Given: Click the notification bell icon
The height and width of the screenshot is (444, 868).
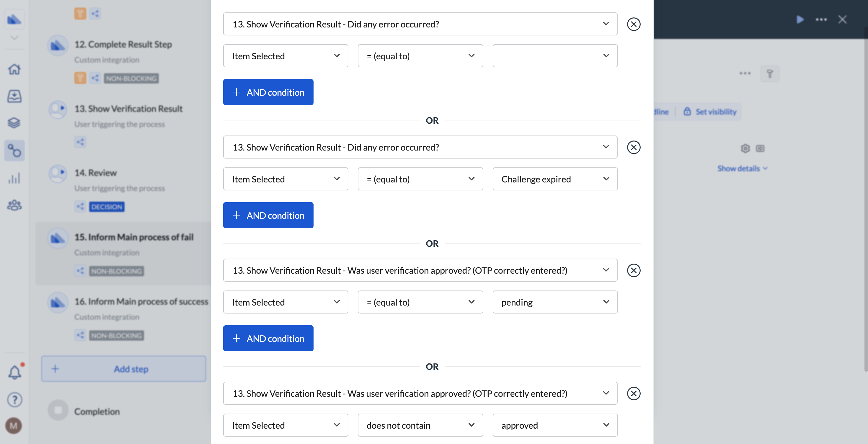Looking at the screenshot, I should (x=14, y=372).
